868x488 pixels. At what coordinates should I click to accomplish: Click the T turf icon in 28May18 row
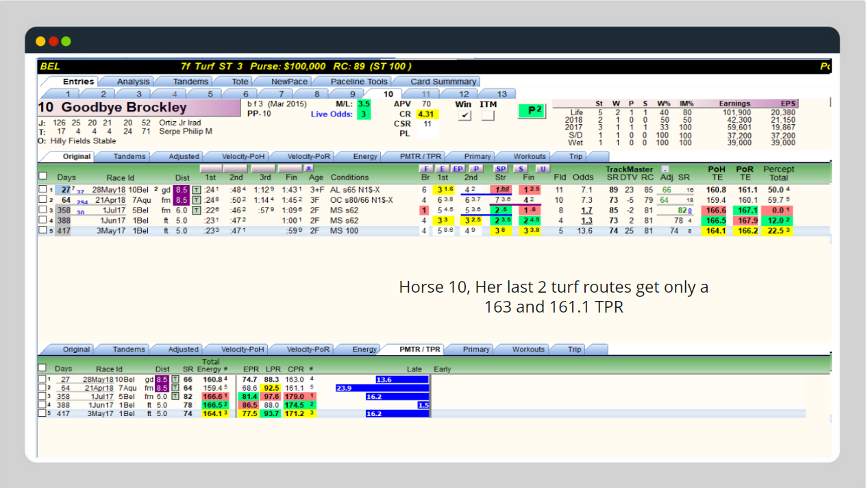(197, 190)
